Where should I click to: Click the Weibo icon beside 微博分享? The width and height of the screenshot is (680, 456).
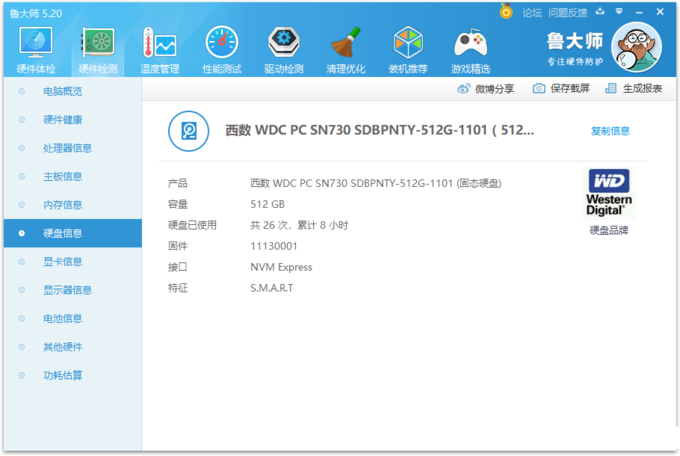[464, 89]
